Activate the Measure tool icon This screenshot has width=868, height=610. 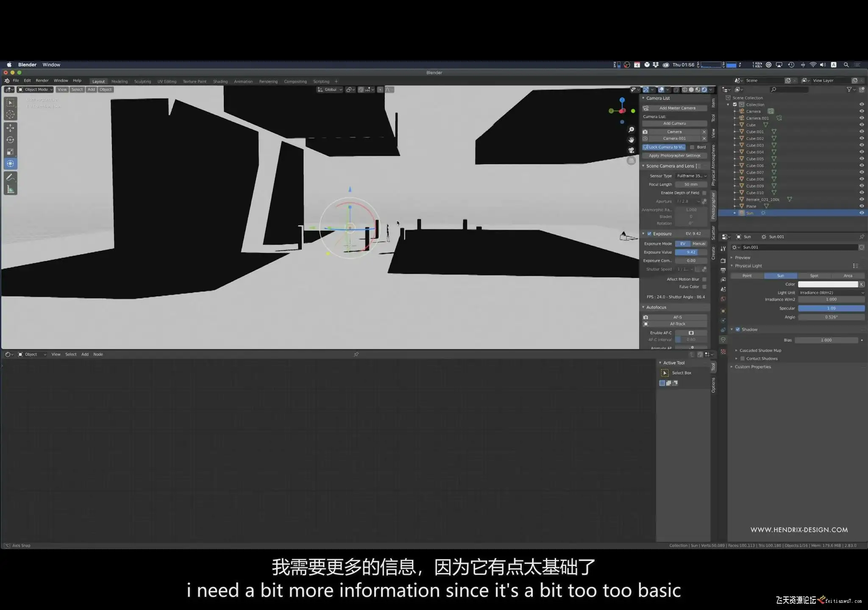click(11, 190)
